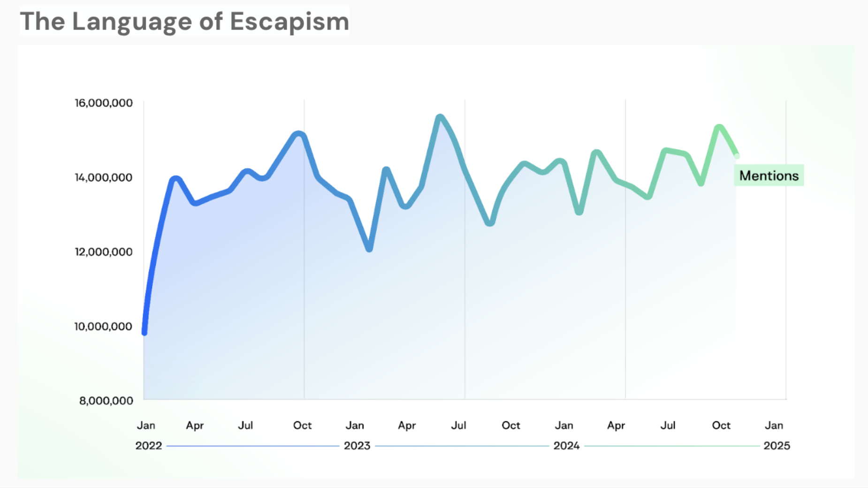Click the 2023 year label
The image size is (868, 488).
[357, 446]
